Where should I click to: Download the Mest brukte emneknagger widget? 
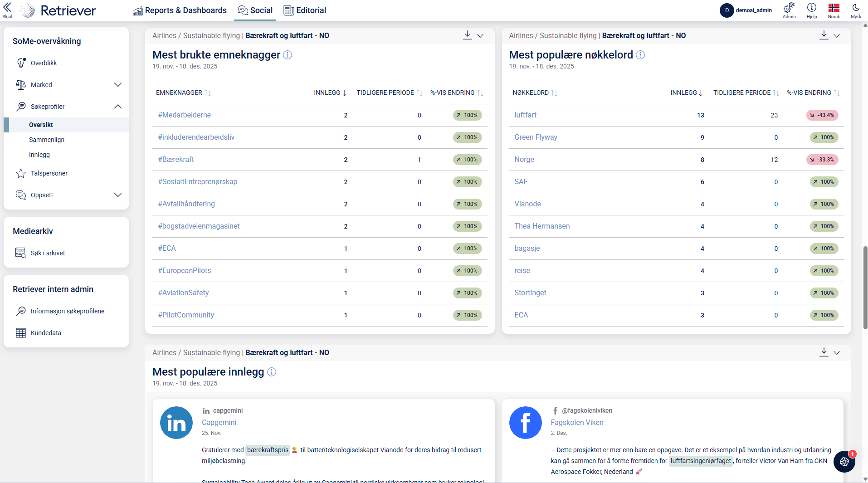pyautogui.click(x=467, y=35)
